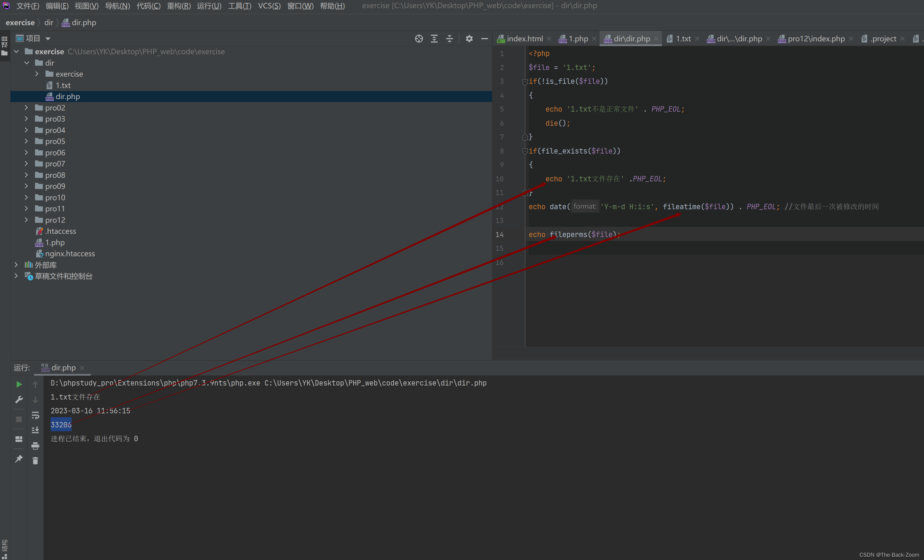Viewport: 924px width, 560px height.
Task: Collapse the dir folder
Action: click(x=27, y=63)
